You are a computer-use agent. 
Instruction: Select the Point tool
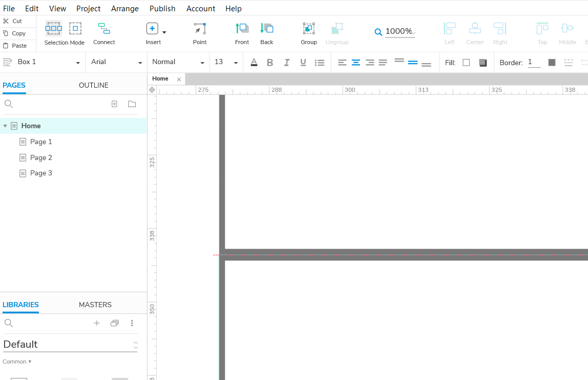point(200,29)
